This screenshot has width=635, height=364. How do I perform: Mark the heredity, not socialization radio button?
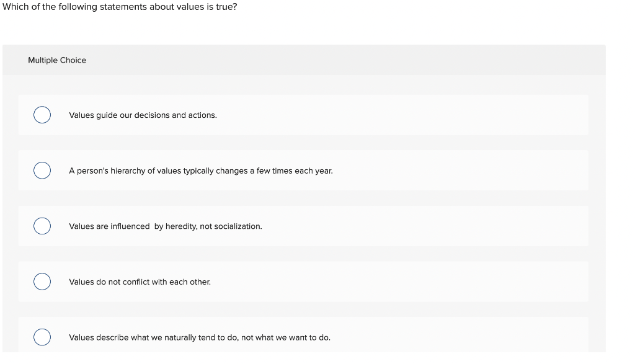(42, 226)
